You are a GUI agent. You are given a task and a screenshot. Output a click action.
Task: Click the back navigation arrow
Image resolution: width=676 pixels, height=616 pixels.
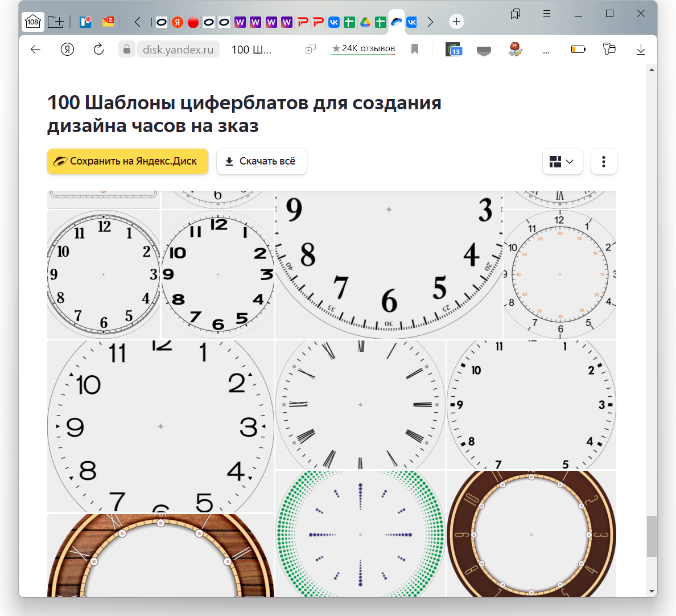tap(35, 50)
